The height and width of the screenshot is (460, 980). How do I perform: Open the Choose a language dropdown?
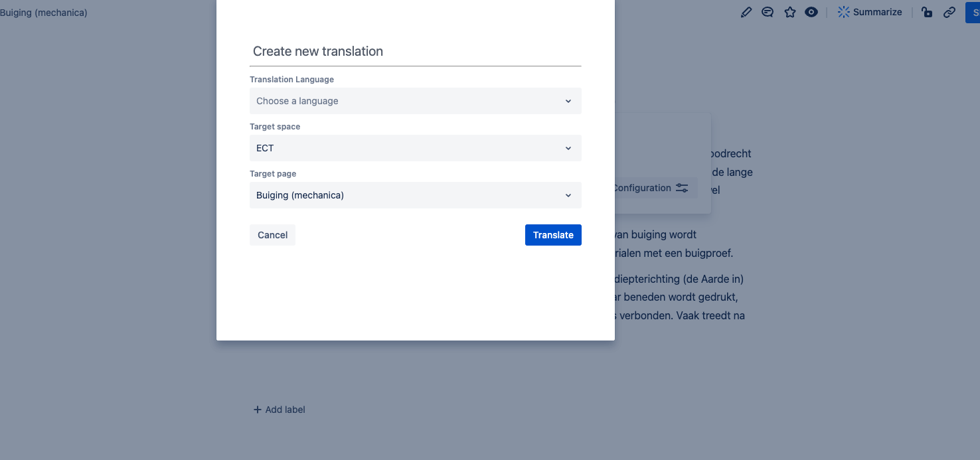416,101
